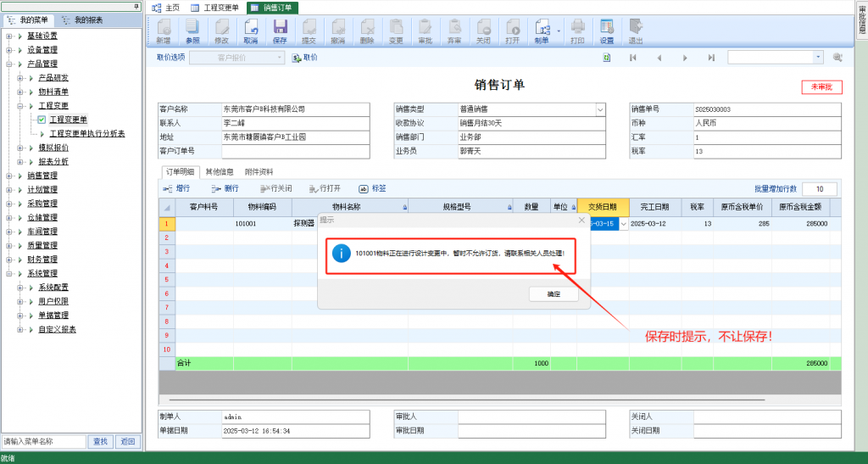Click the 关闭 toolbar icon
The width and height of the screenshot is (868, 464).
click(x=483, y=31)
